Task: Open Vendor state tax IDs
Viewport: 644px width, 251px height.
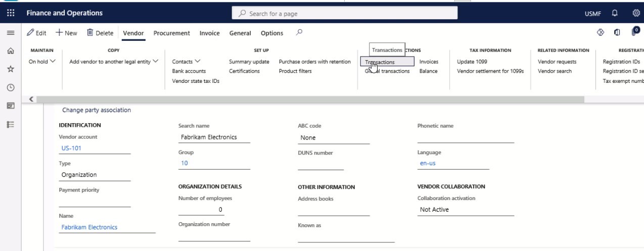Action: (x=196, y=81)
